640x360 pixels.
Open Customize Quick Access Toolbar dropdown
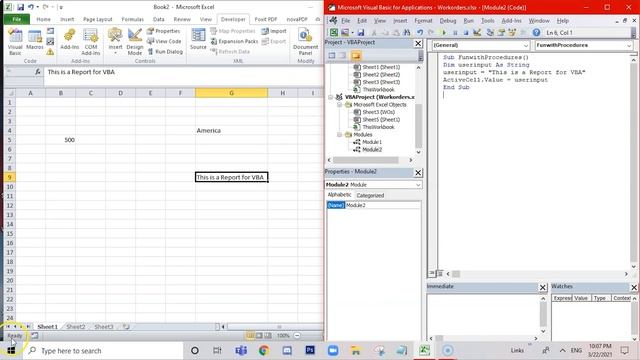tap(61, 7)
